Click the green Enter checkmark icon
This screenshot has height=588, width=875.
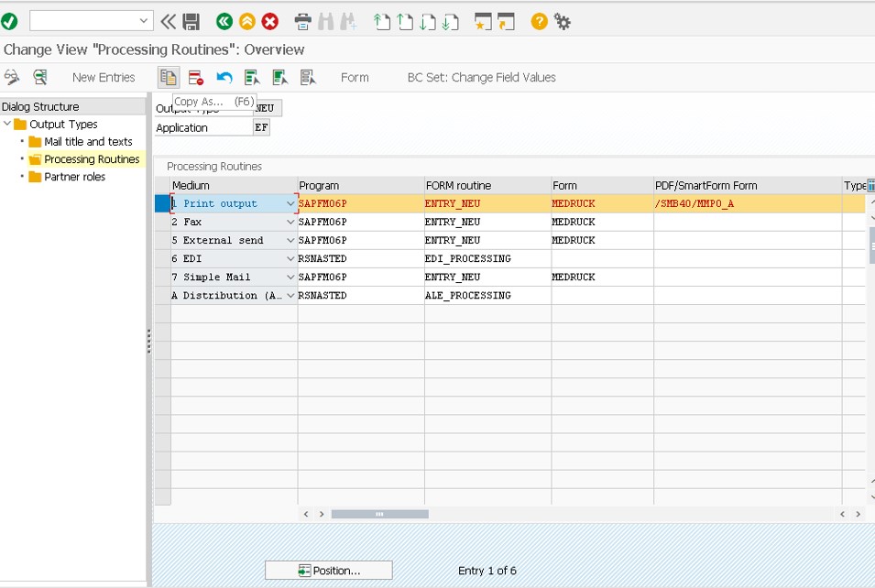(9, 22)
